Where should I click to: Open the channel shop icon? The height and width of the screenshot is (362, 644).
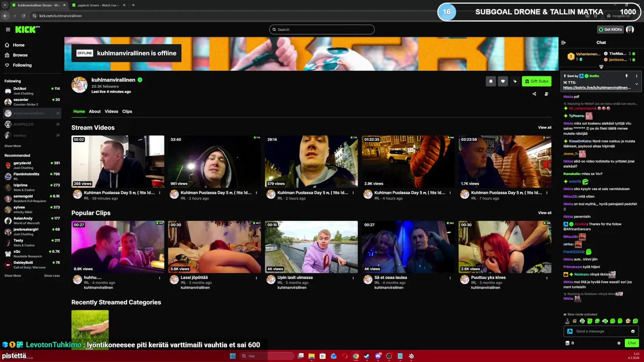568,343
